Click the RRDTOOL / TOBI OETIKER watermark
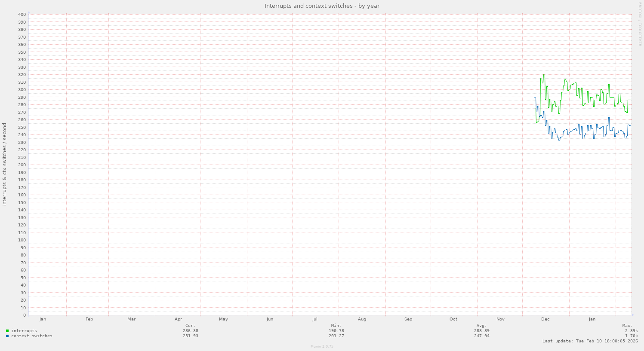The image size is (644, 351). coord(640,24)
